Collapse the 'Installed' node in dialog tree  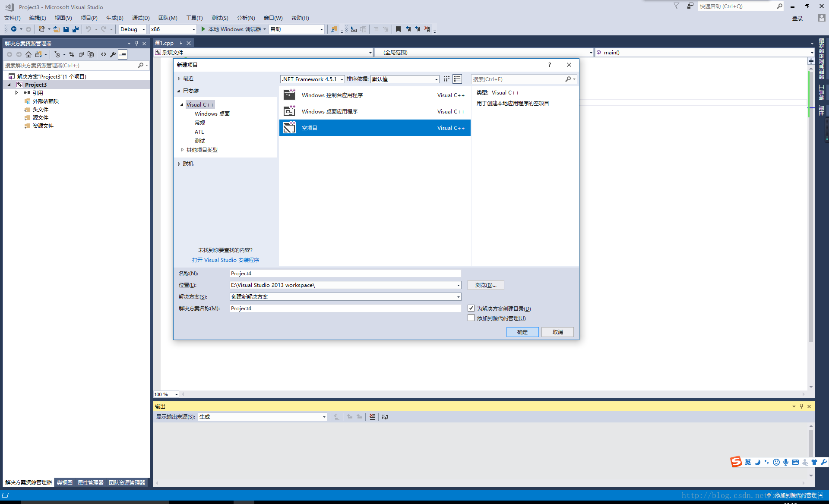point(179,91)
